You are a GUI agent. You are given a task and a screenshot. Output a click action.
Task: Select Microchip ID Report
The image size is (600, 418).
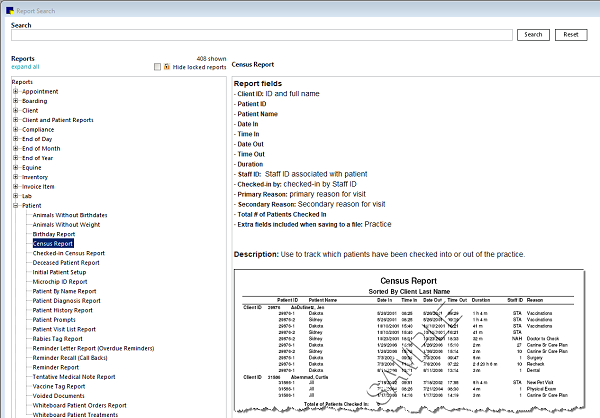60,282
